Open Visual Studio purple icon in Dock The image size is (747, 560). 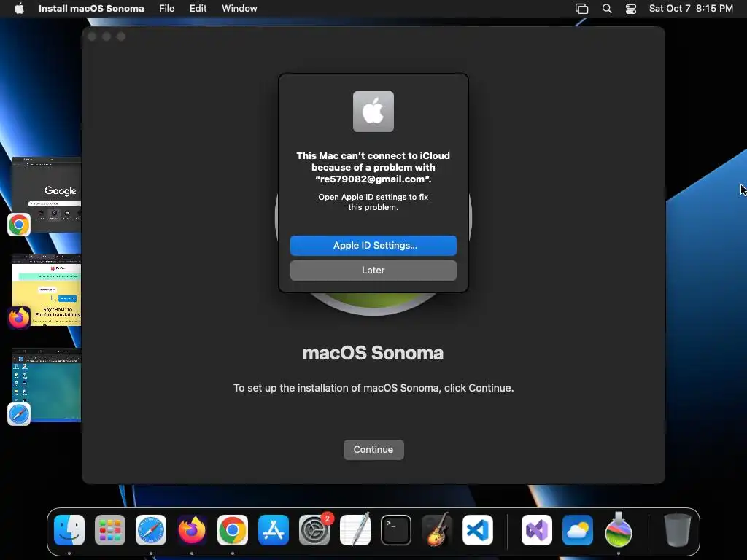(x=537, y=530)
